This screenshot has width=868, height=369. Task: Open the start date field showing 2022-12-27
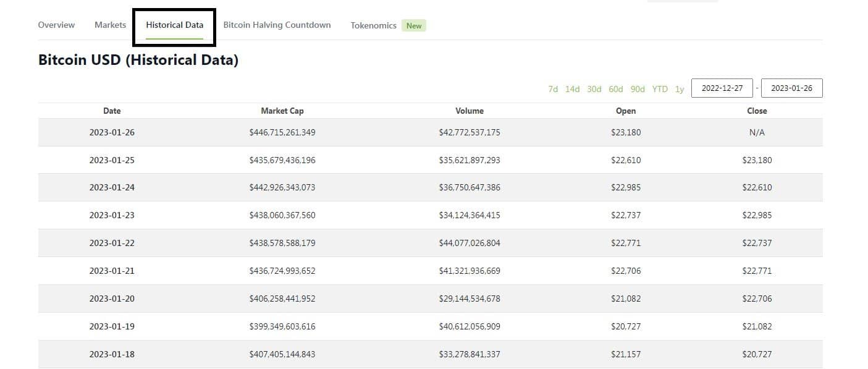(x=722, y=88)
